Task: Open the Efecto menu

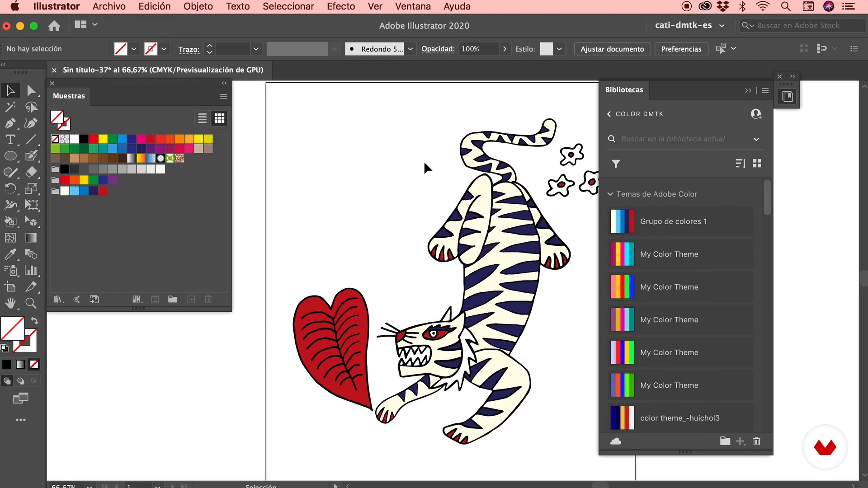Action: point(341,6)
